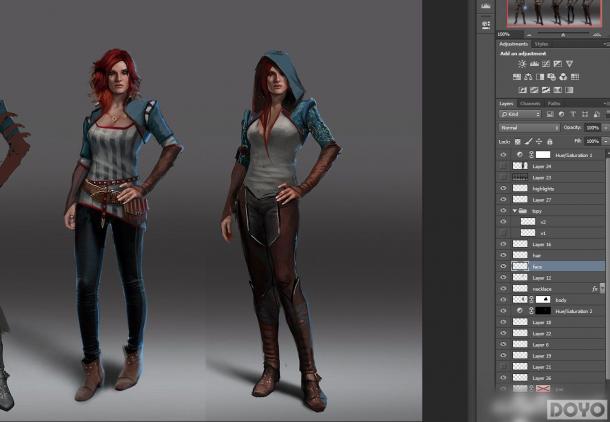
Task: Collapse the toys layer group
Action: (x=515, y=211)
